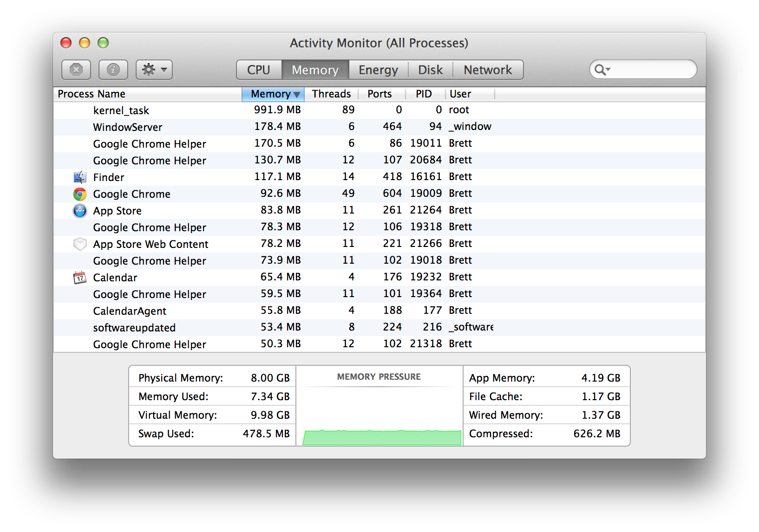Screen dimensions: 759x532
Task: Select the WindowServer process
Action: (x=379, y=127)
